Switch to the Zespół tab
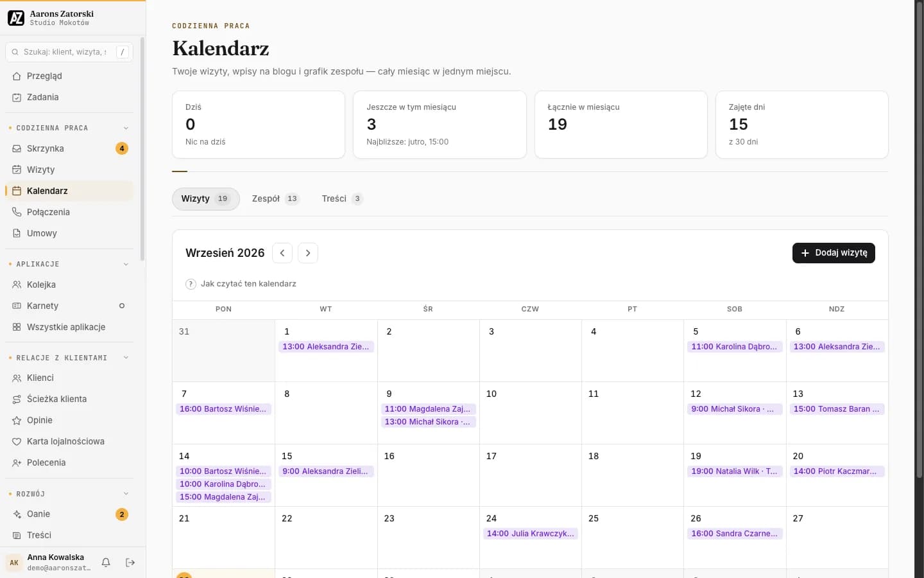The image size is (924, 578). click(x=275, y=199)
